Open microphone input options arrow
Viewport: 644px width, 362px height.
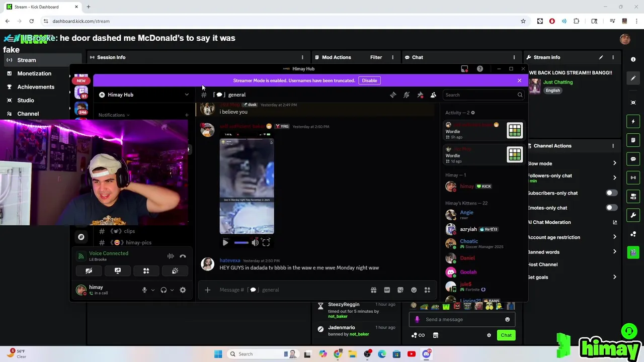point(152,290)
